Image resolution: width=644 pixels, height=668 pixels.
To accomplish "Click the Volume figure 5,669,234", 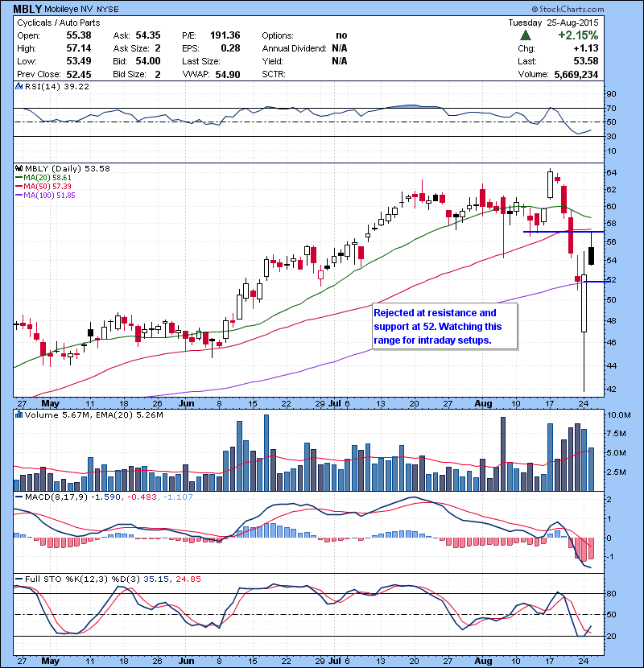I will [x=576, y=74].
